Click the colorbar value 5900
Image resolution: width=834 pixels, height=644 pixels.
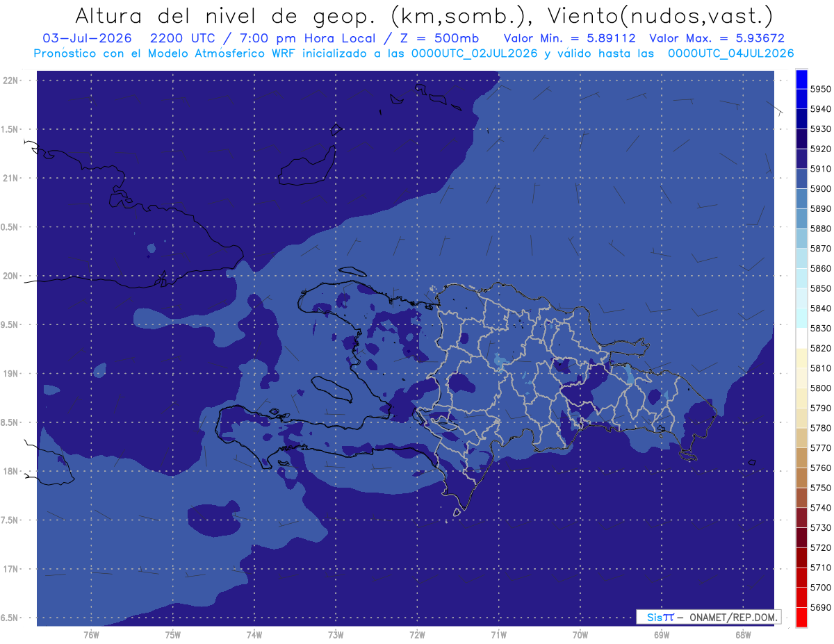pyautogui.click(x=820, y=189)
